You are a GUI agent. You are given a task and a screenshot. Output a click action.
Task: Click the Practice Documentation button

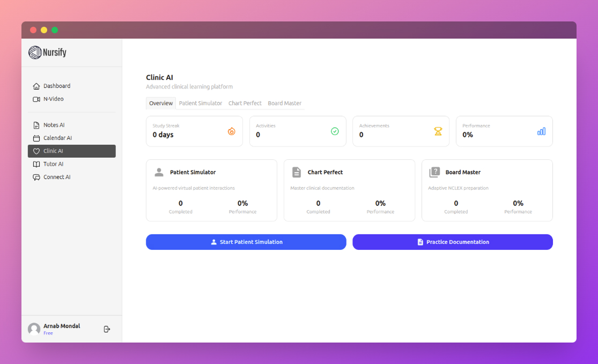tap(453, 242)
